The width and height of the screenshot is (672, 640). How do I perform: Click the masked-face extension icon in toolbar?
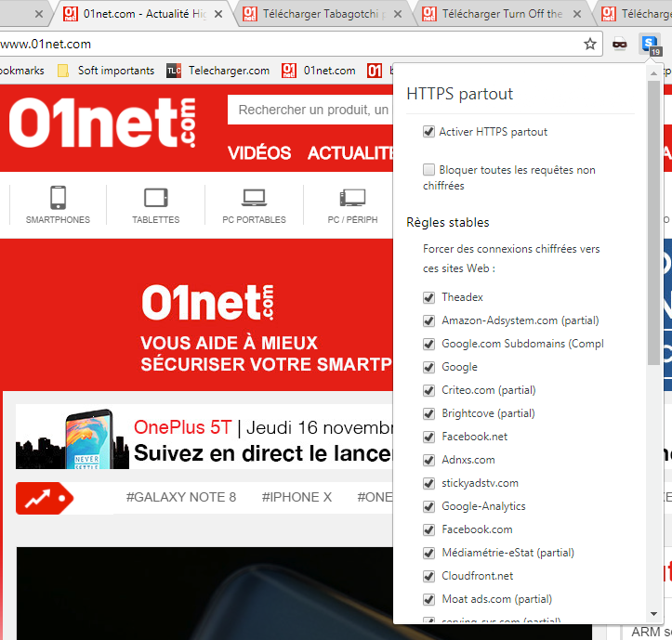(x=620, y=44)
